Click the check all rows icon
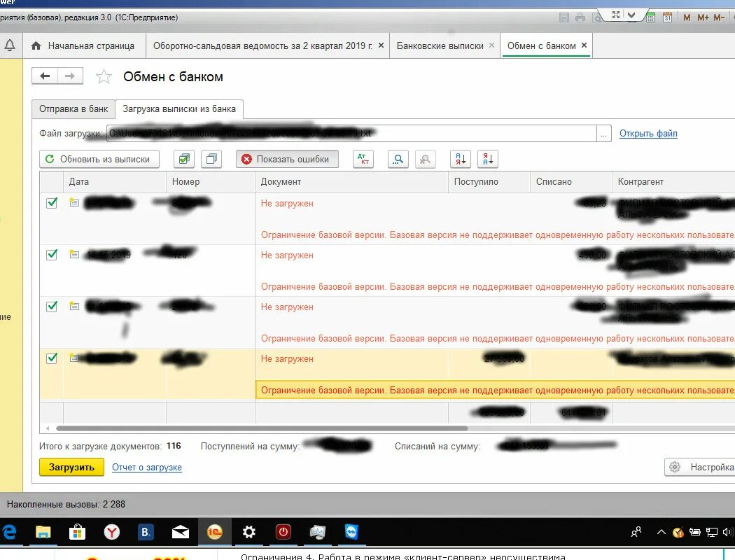Screen dimensions: 735x560 click(x=184, y=159)
